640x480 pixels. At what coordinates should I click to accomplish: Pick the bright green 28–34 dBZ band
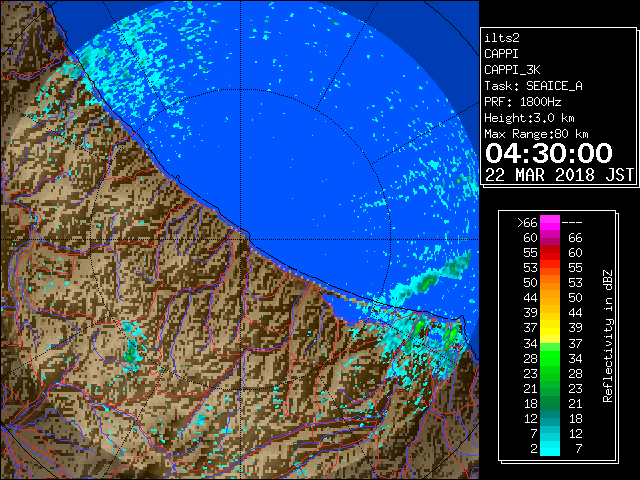click(x=550, y=358)
